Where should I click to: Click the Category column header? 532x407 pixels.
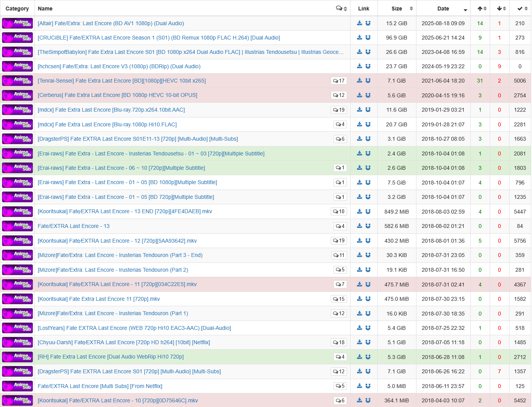17,9
